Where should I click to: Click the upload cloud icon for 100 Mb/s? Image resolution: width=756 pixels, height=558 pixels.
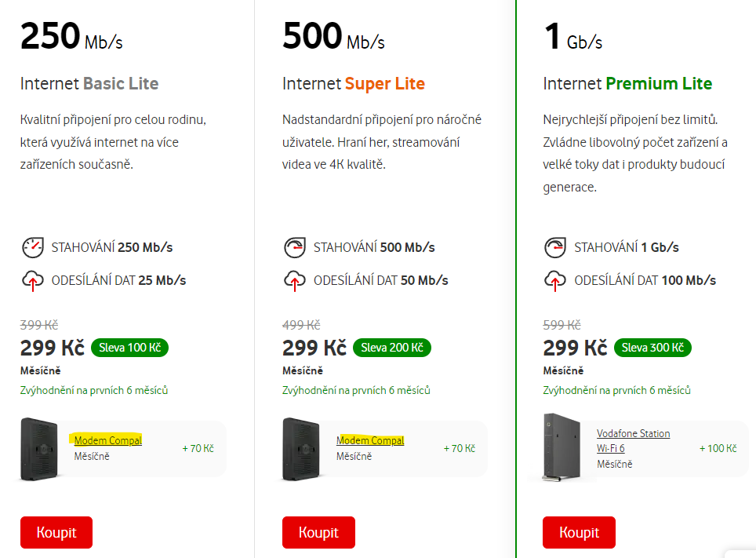click(555, 280)
